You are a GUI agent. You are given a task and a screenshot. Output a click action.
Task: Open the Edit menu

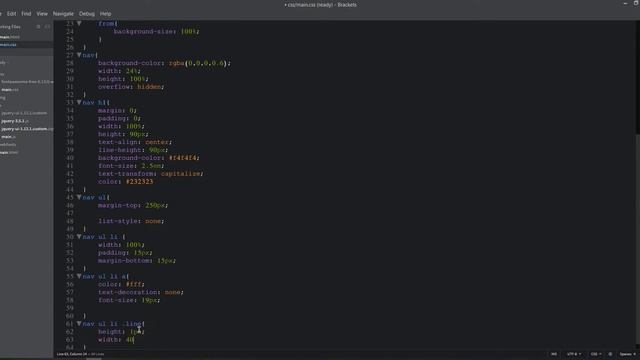coord(11,13)
